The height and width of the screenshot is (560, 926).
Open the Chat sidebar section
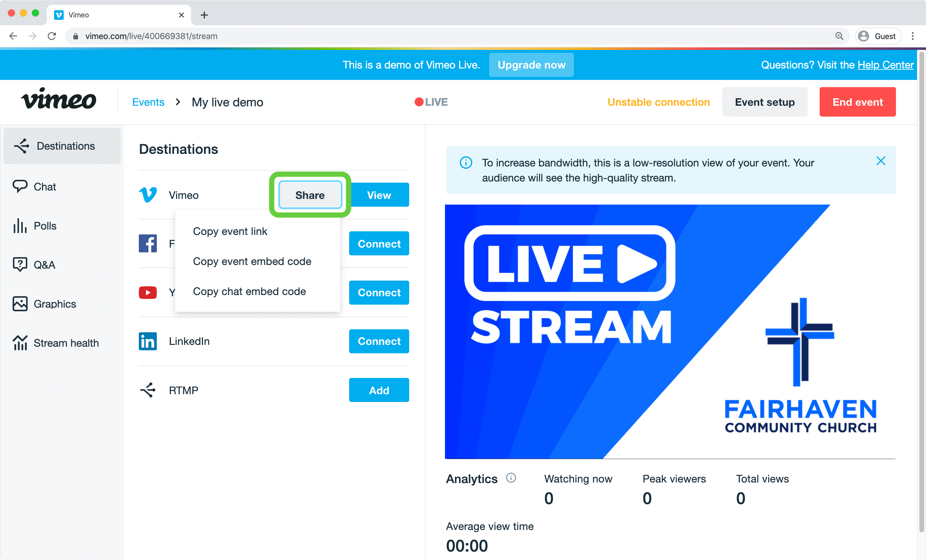(35, 186)
